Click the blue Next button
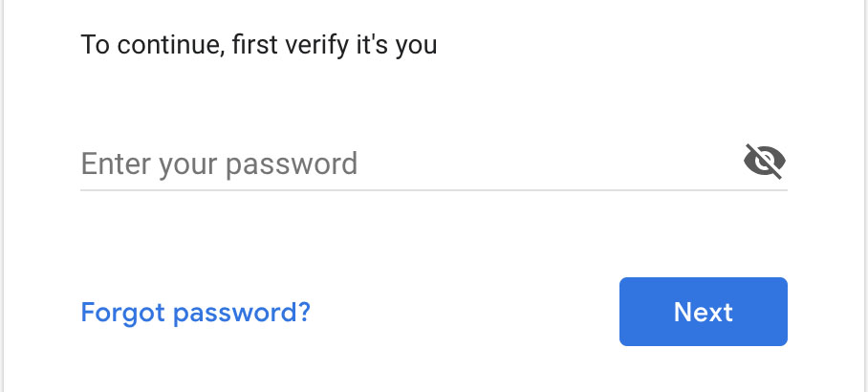Screen dimensions: 868x392 703,312
